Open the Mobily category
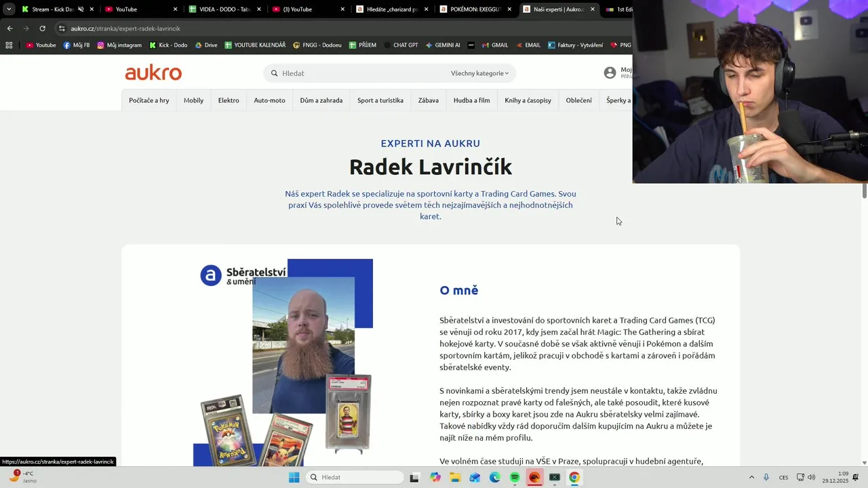This screenshot has height=488, width=868. point(193,100)
